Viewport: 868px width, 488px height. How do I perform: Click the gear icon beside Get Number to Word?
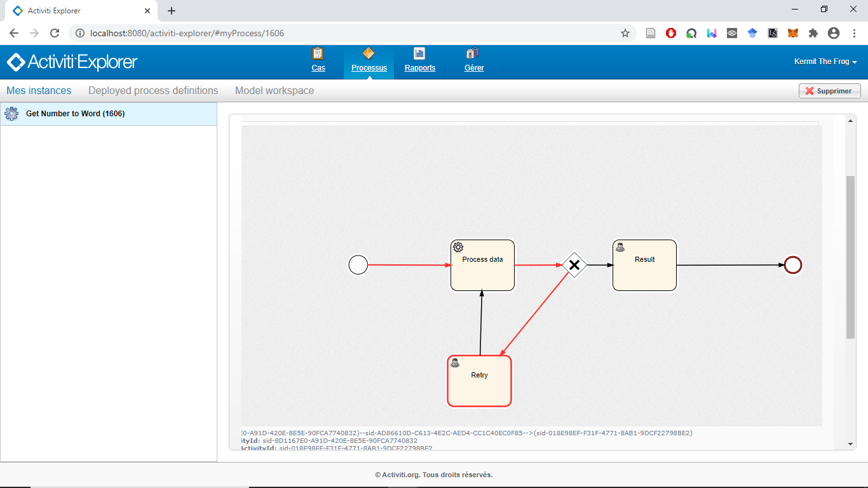click(11, 114)
